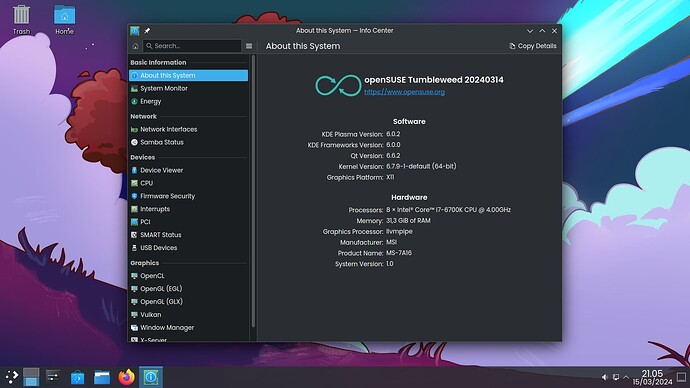
Task: Click the show desktop button in taskbar
Action: click(682, 377)
